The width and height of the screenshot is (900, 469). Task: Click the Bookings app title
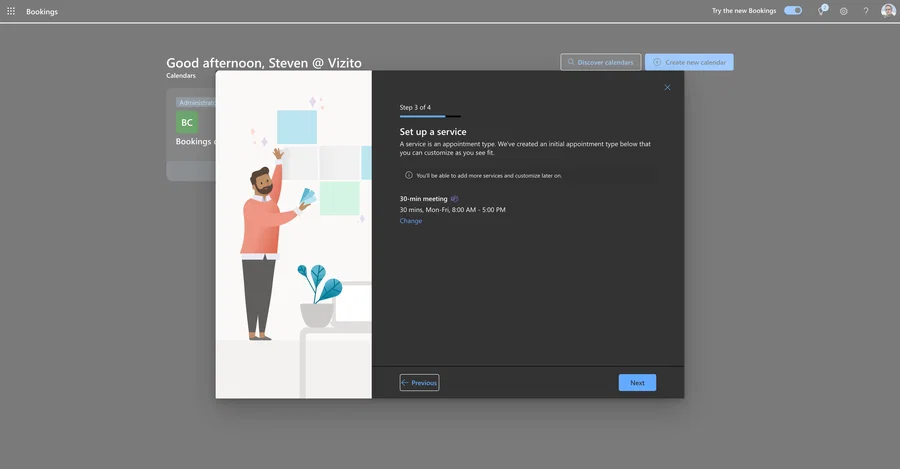click(x=42, y=11)
